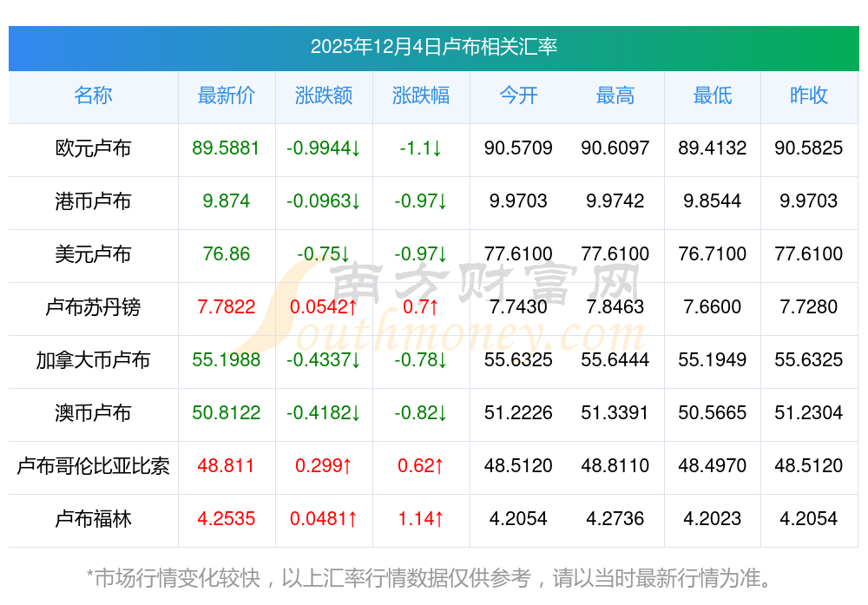This screenshot has width=868, height=605.
Task: Click the 名称 column header
Action: tap(93, 96)
